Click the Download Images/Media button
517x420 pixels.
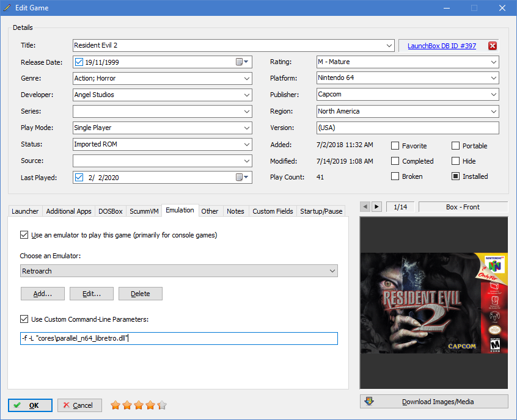tap(434, 402)
